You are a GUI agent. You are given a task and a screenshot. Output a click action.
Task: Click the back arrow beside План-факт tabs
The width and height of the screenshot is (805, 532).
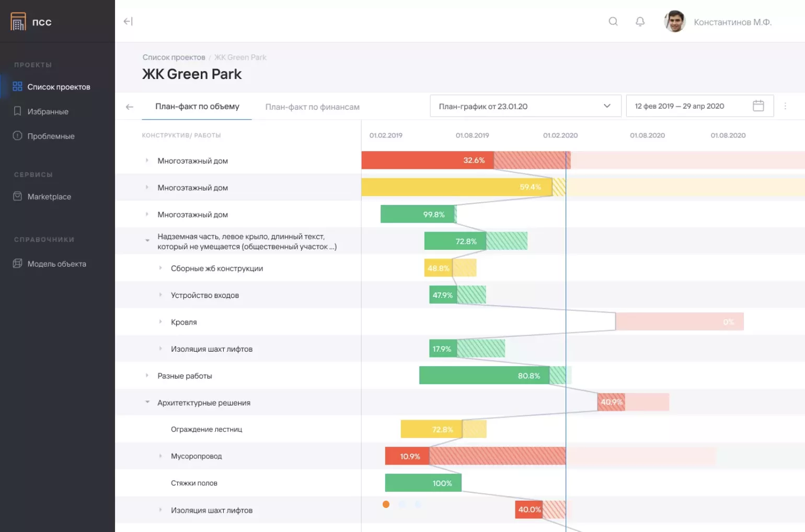coord(130,107)
